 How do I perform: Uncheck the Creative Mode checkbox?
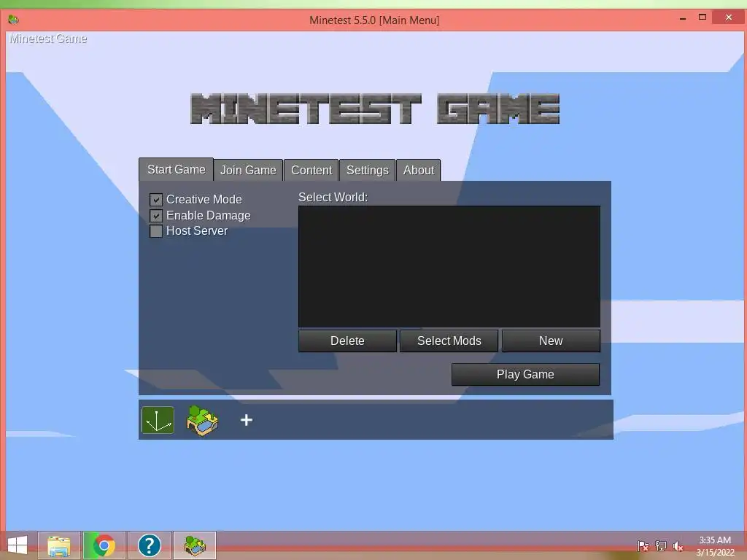pyautogui.click(x=156, y=200)
